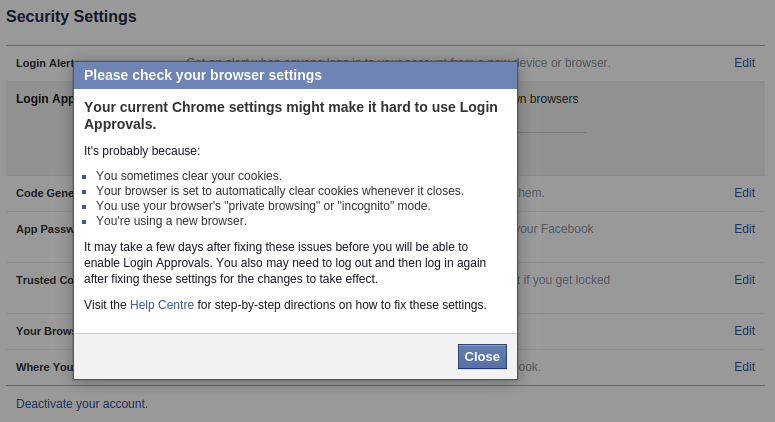
Task: Edit App Passwords setting
Action: tap(744, 229)
